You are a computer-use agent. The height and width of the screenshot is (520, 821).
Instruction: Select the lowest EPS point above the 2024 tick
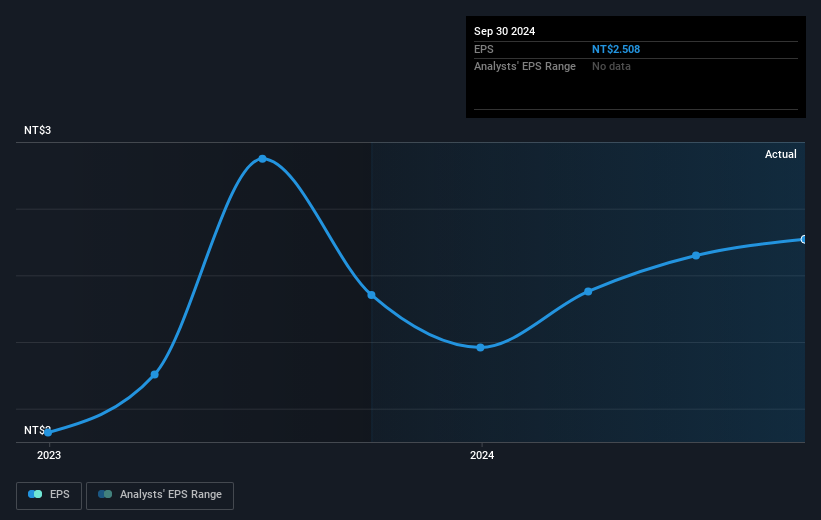coord(481,348)
